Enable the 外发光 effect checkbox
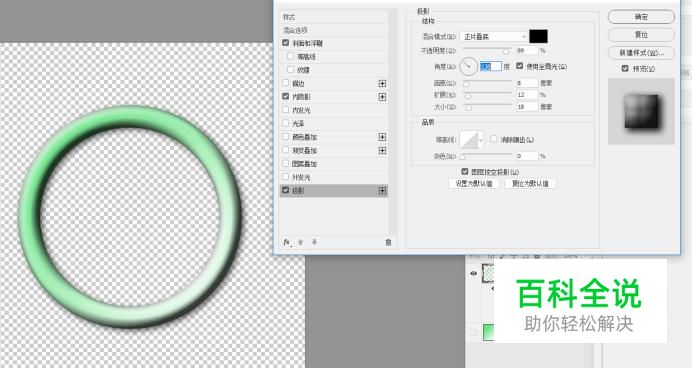 tap(286, 177)
